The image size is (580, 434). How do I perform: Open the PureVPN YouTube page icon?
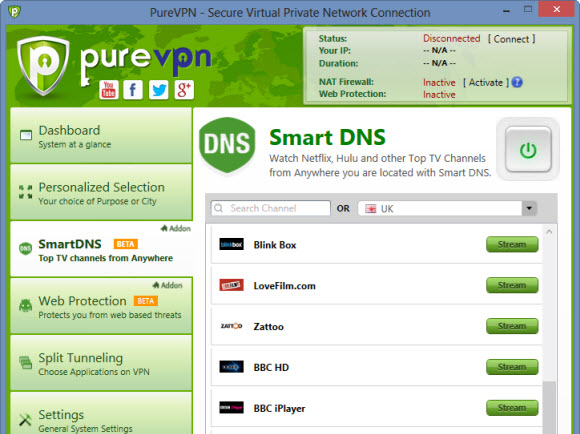(x=108, y=90)
